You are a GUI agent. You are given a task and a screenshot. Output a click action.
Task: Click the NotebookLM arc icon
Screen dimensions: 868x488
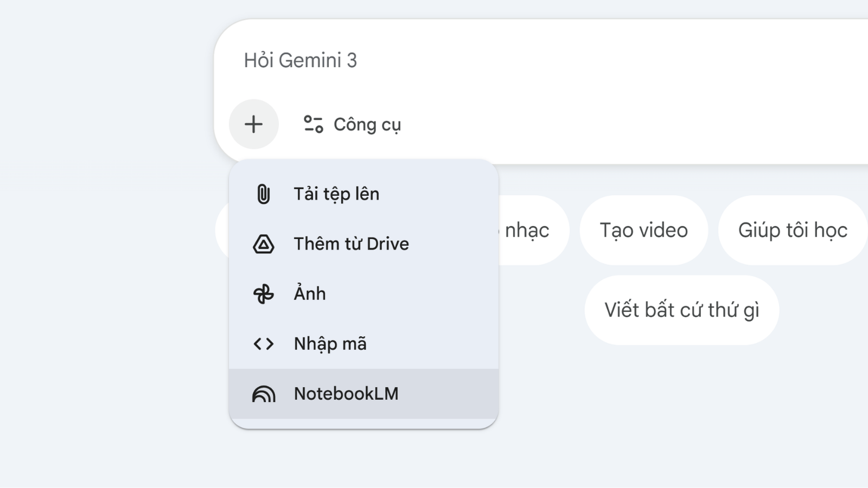263,394
